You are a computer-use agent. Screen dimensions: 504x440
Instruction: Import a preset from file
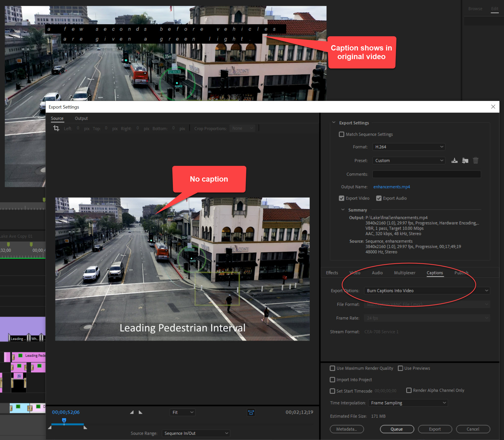tap(465, 160)
